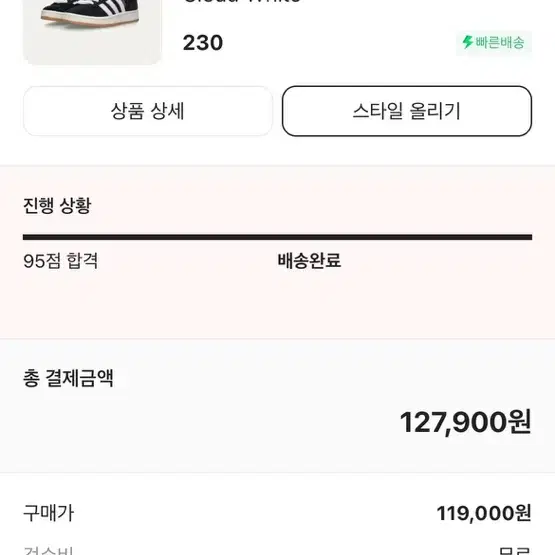Image resolution: width=555 pixels, height=555 pixels.
Task: Tap the partially visible 검수비 row
Action: 277,551
